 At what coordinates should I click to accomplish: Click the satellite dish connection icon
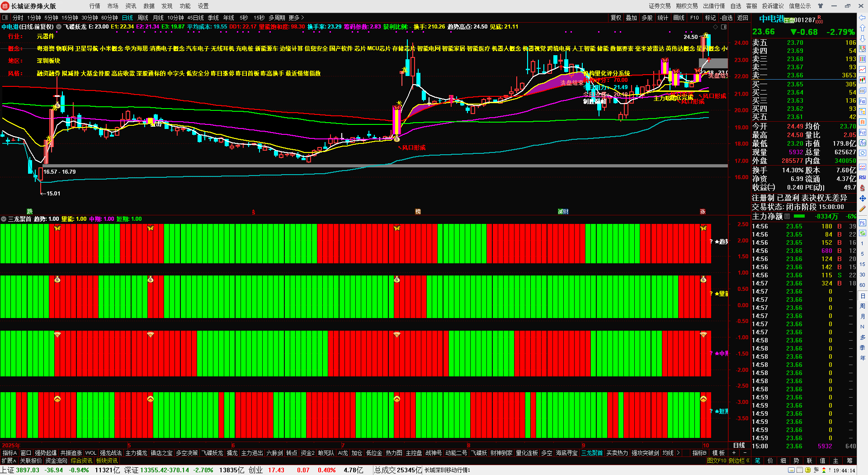click(x=816, y=470)
